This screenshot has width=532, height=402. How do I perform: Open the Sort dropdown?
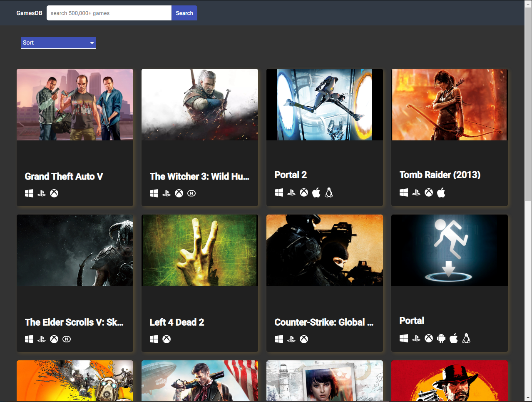tap(58, 42)
